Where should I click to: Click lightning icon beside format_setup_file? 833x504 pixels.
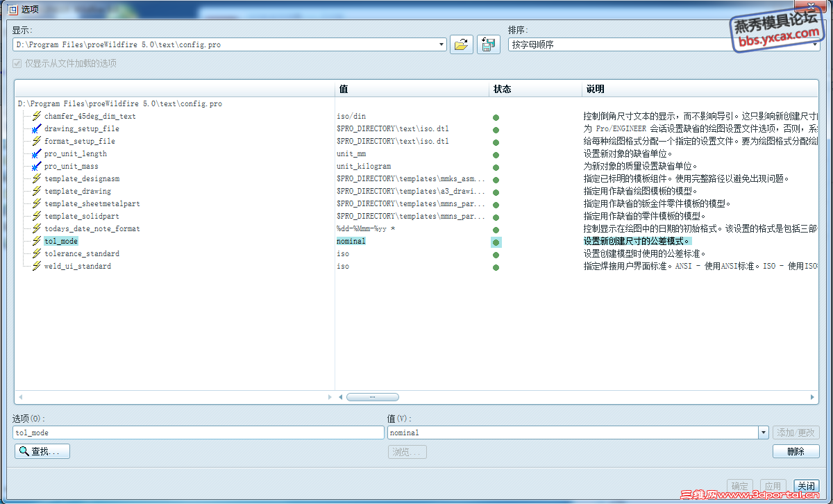pos(37,141)
